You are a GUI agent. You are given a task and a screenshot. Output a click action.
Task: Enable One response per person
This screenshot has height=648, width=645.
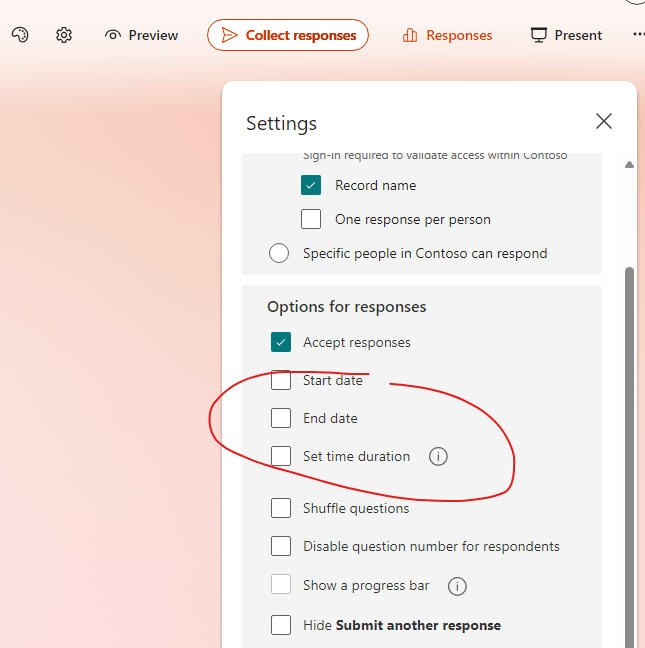311,219
